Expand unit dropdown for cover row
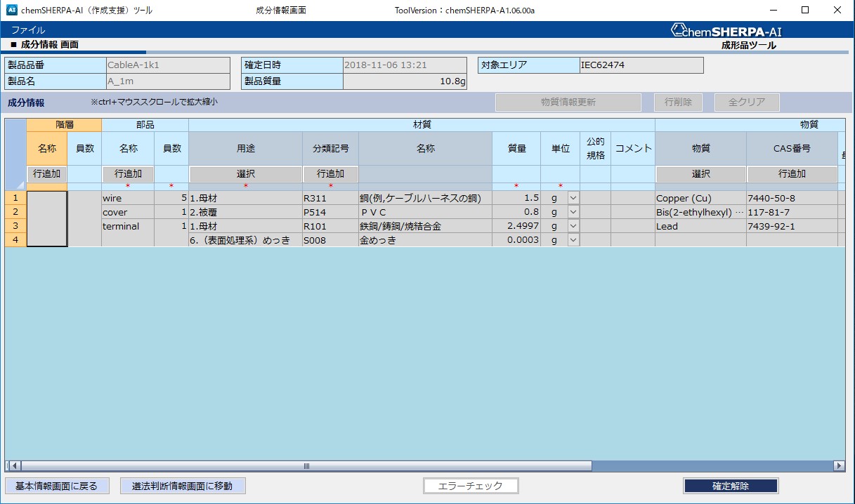855x504 pixels. [573, 213]
